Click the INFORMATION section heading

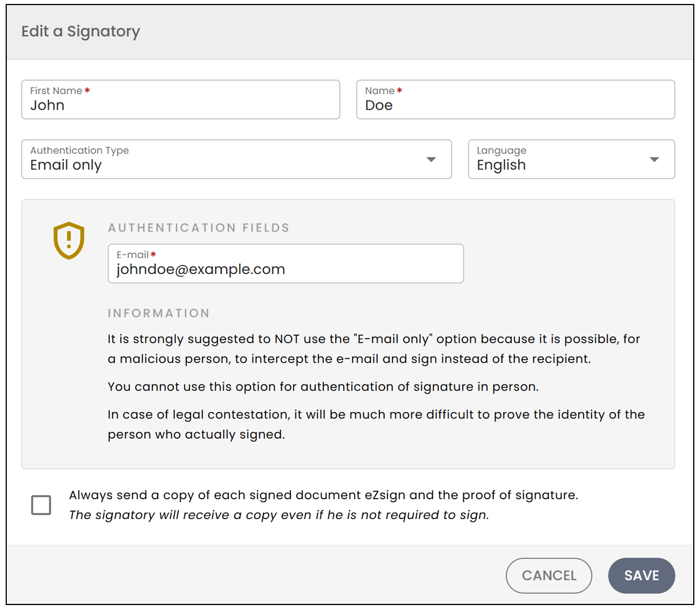coord(159,313)
